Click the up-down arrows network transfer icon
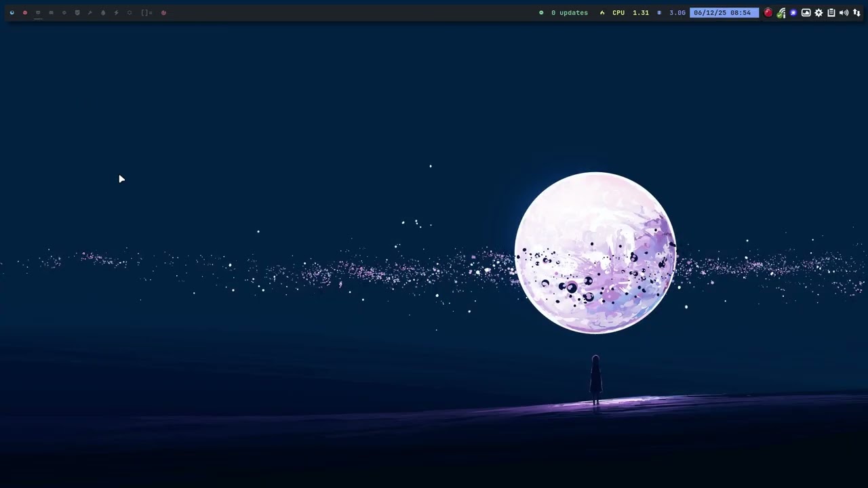 (x=856, y=12)
